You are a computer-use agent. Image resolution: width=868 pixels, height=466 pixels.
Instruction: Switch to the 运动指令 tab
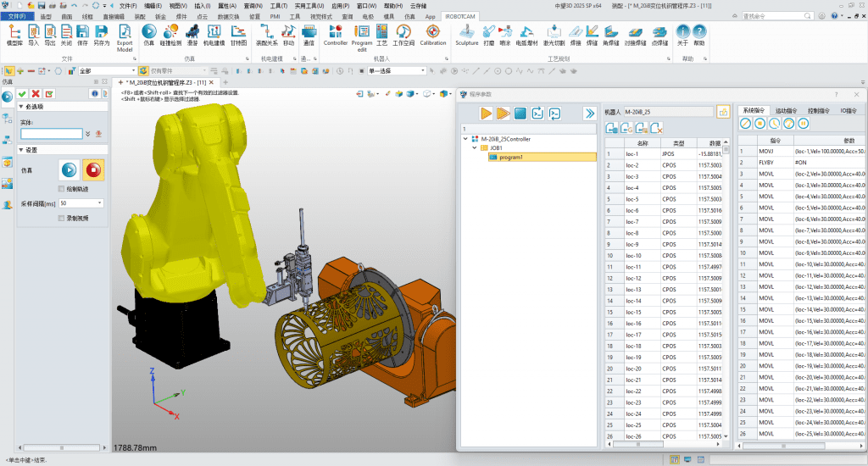786,110
